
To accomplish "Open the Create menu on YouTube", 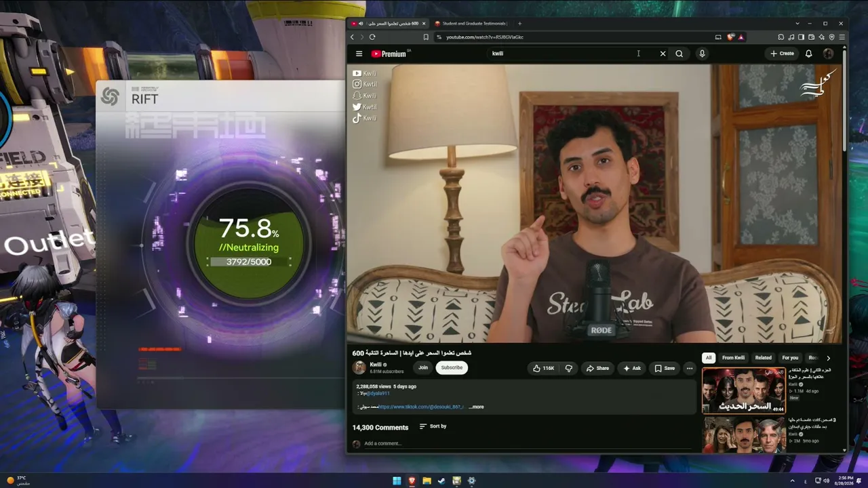I will click(782, 54).
